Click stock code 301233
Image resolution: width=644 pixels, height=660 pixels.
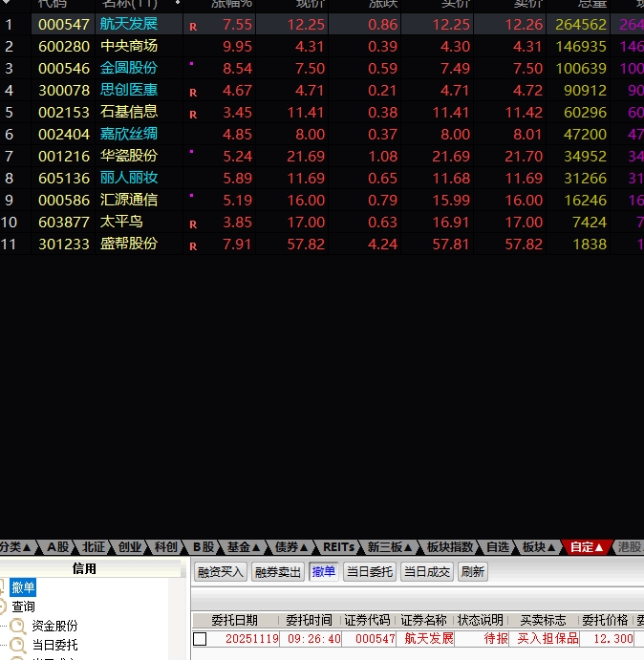tap(64, 245)
